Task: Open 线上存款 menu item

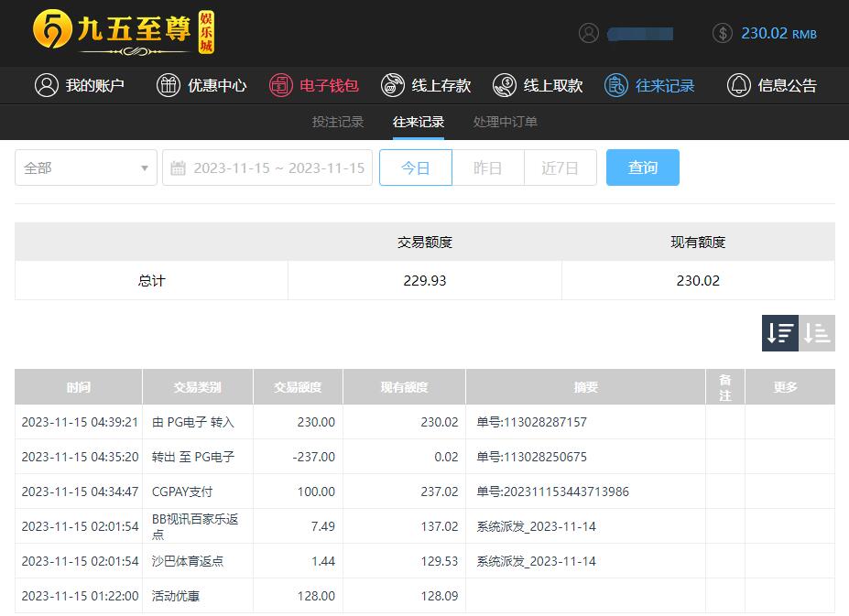Action: pyautogui.click(x=426, y=85)
